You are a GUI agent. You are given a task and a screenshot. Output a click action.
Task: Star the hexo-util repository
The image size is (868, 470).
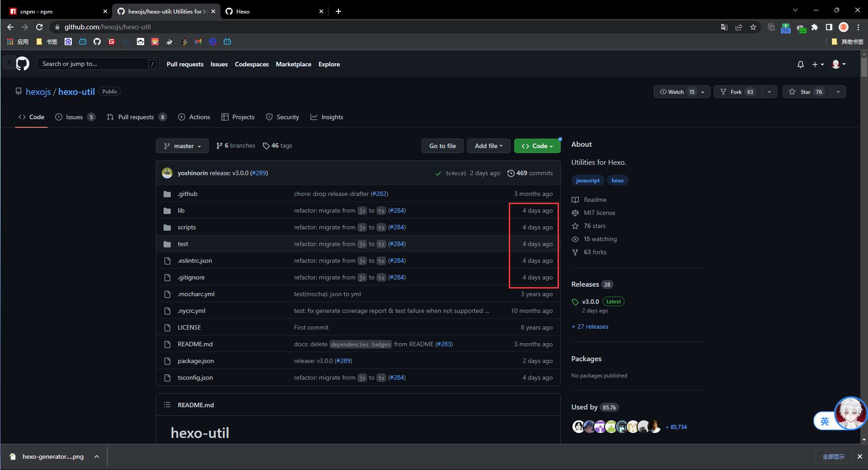coord(806,92)
